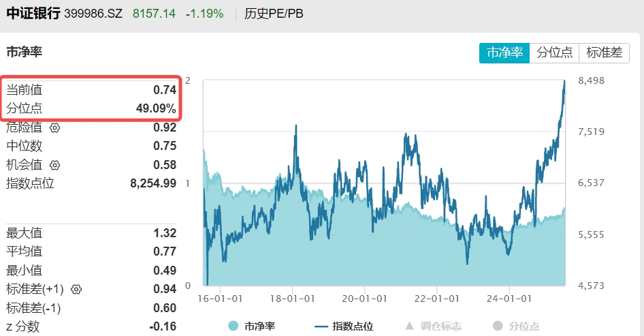This screenshot has height=336, width=644.
Task: Hide 指数点位 series via legend label
Action: click(353, 326)
